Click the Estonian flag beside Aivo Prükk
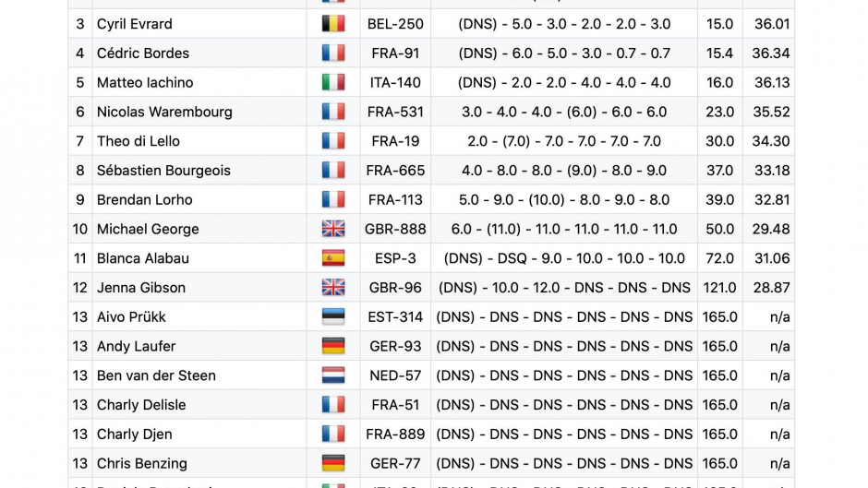 coord(333,317)
